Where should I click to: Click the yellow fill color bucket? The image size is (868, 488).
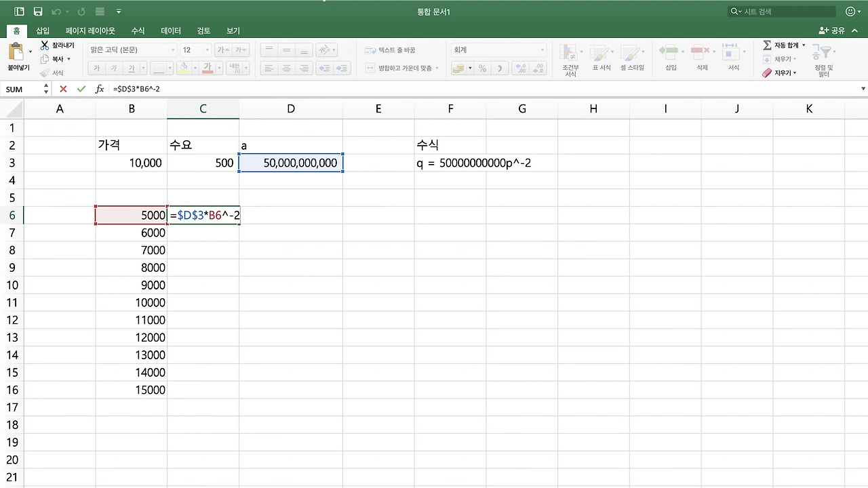coord(183,68)
